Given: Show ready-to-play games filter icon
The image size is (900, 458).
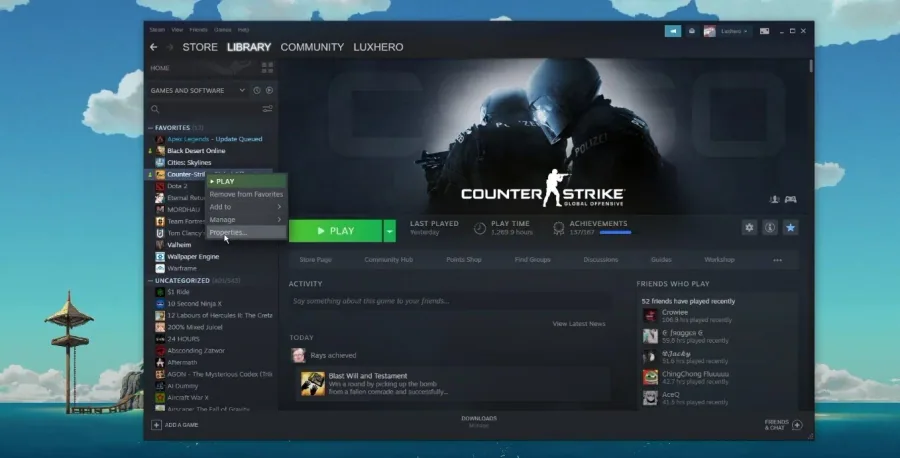Looking at the screenshot, I should click(269, 90).
